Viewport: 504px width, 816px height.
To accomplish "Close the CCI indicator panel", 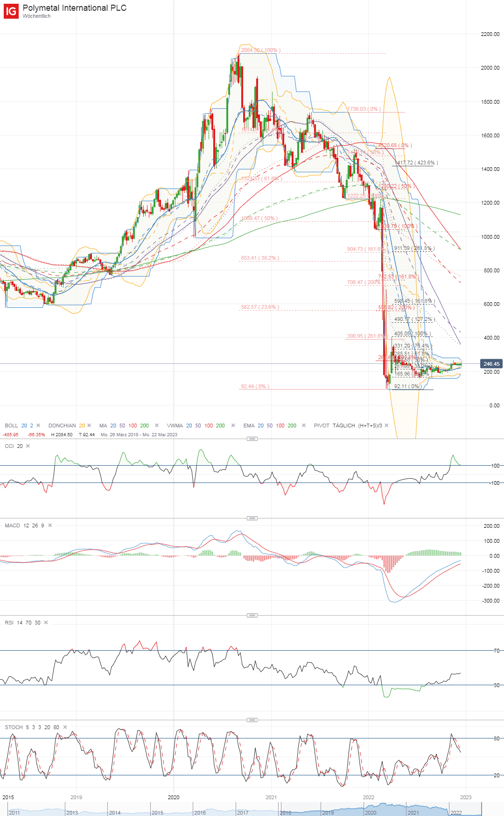I will [x=28, y=446].
